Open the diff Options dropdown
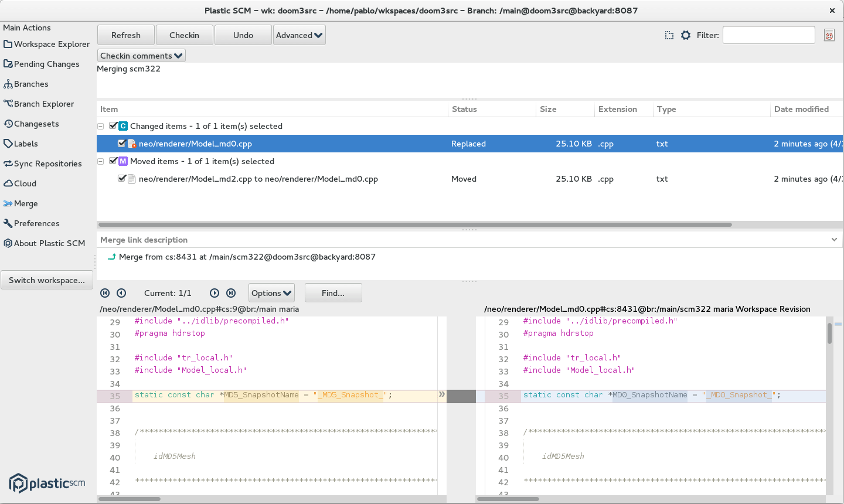Image resolution: width=844 pixels, height=504 pixels. [271, 293]
